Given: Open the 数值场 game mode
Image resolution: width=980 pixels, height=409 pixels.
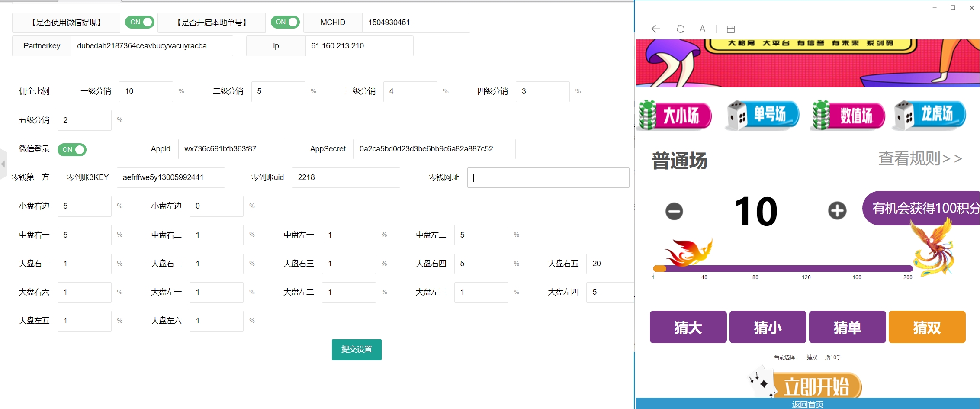Looking at the screenshot, I should tap(848, 116).
